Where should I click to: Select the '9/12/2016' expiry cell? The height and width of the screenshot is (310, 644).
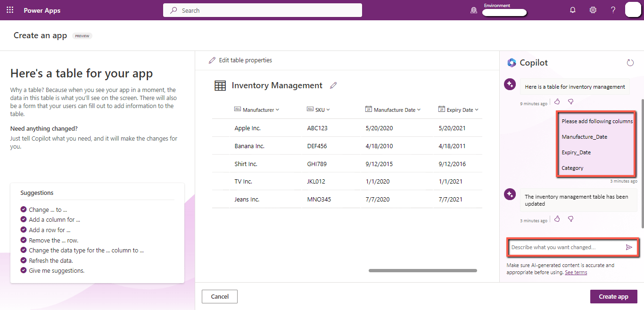tap(452, 164)
